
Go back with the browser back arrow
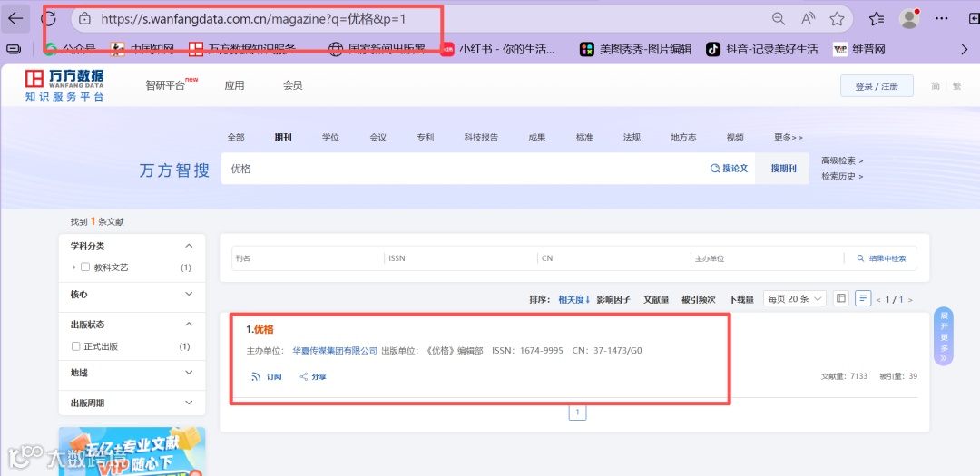[x=15, y=19]
